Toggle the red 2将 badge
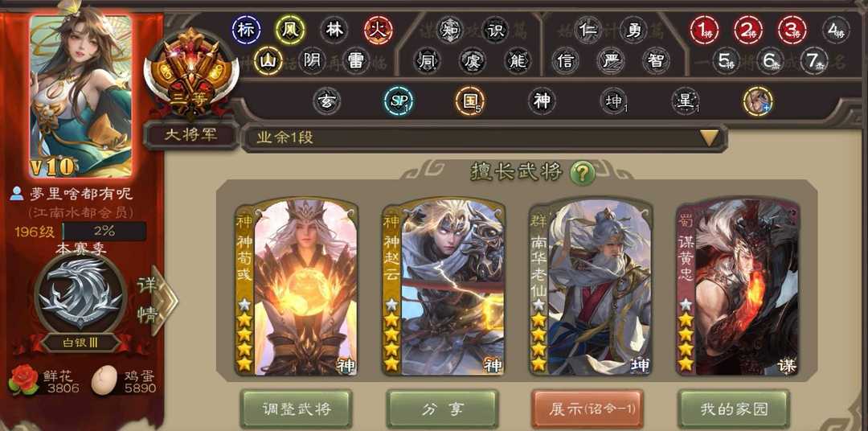The image size is (868, 431). (748, 30)
